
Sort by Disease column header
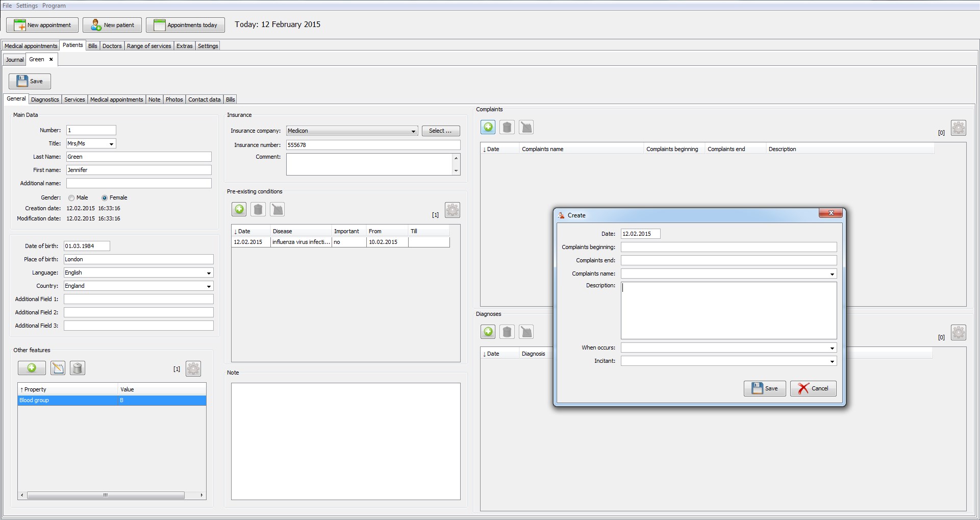point(301,231)
